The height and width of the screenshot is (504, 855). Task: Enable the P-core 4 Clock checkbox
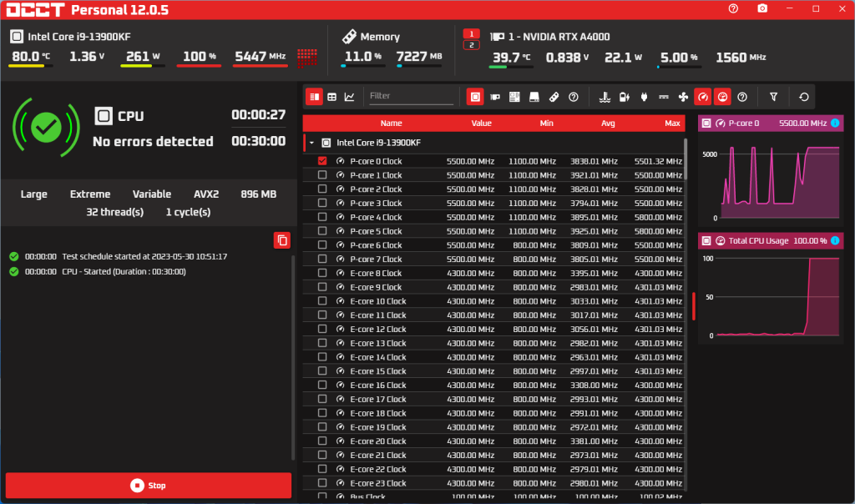(x=322, y=217)
